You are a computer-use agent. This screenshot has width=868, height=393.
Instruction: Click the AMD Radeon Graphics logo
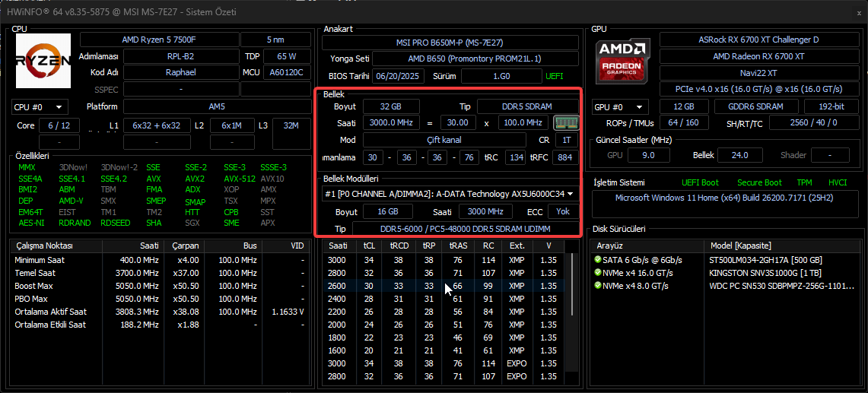tap(625, 62)
